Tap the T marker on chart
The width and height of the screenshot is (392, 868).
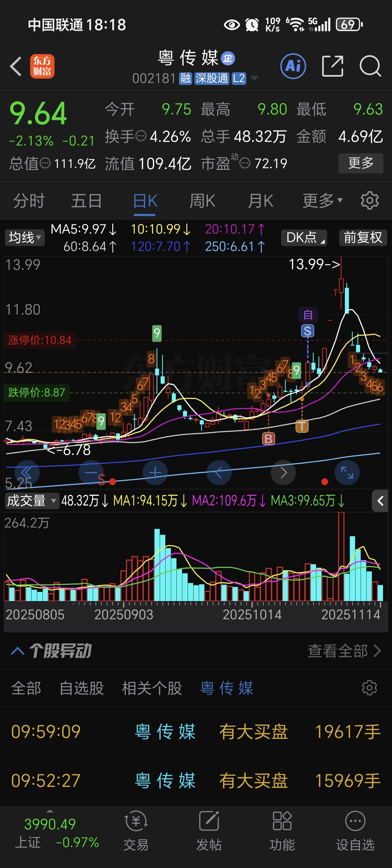point(302,426)
